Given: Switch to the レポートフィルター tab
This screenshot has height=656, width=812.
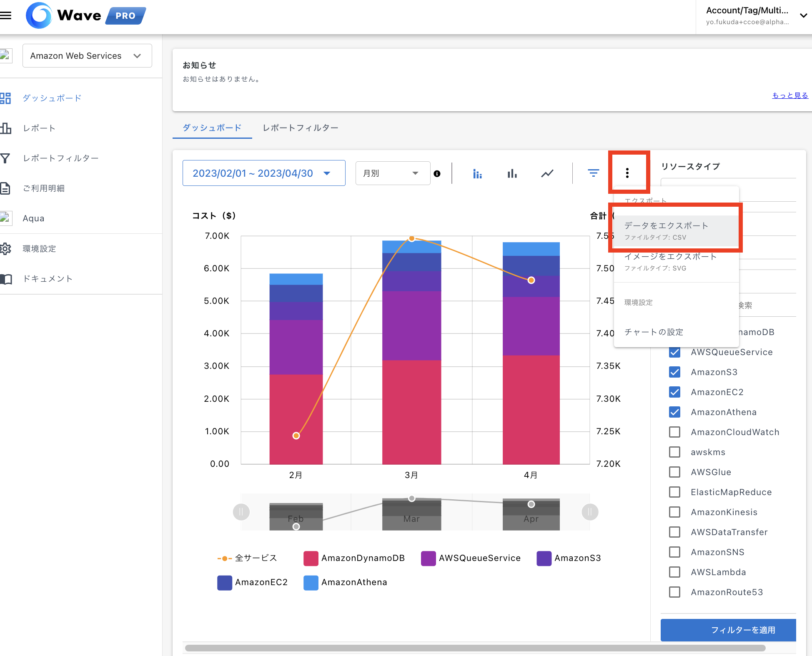Looking at the screenshot, I should pyautogui.click(x=300, y=128).
